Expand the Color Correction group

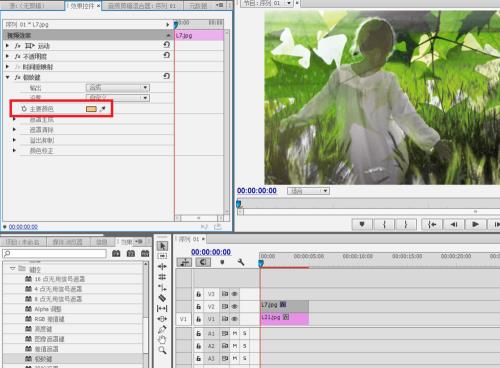click(x=14, y=151)
